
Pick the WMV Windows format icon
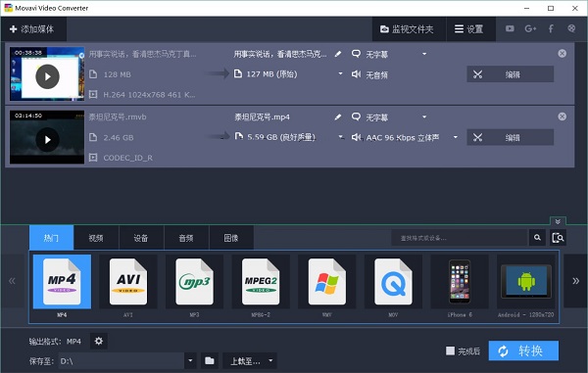(326, 282)
